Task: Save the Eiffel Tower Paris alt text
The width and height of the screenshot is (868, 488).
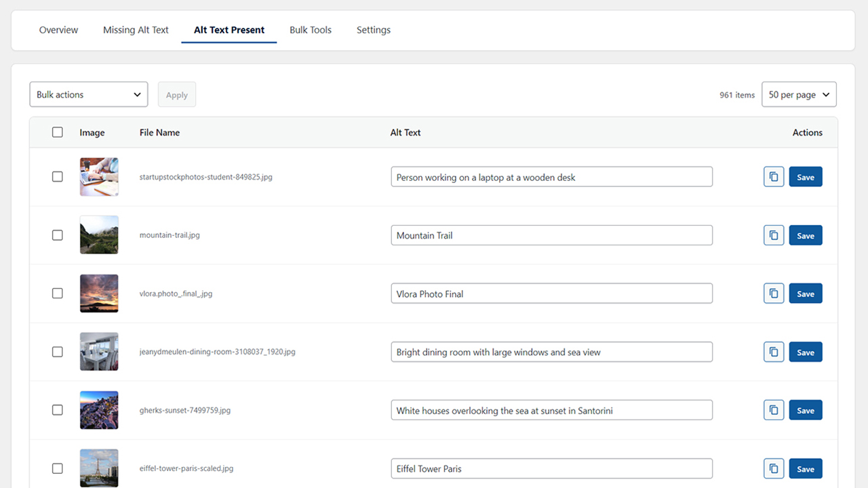Action: 806,468
